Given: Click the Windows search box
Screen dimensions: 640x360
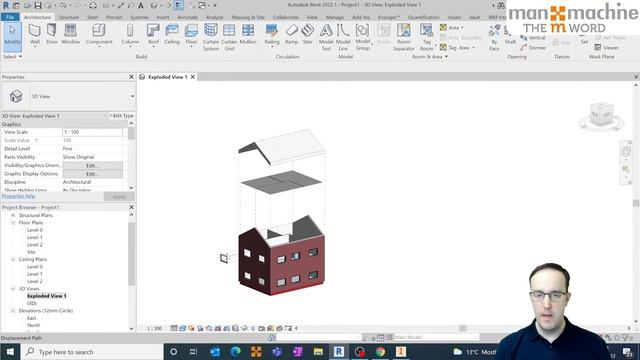Looking at the screenshot, I should coord(92,351).
